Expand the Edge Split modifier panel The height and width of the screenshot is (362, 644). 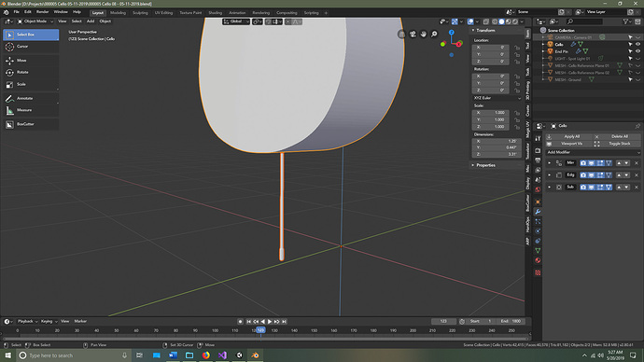click(x=550, y=175)
